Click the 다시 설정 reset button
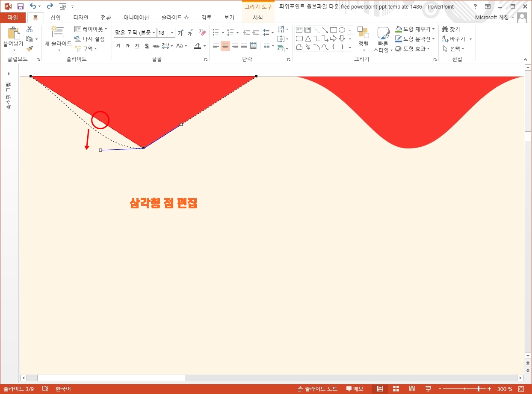This screenshot has width=532, height=394. click(89, 39)
